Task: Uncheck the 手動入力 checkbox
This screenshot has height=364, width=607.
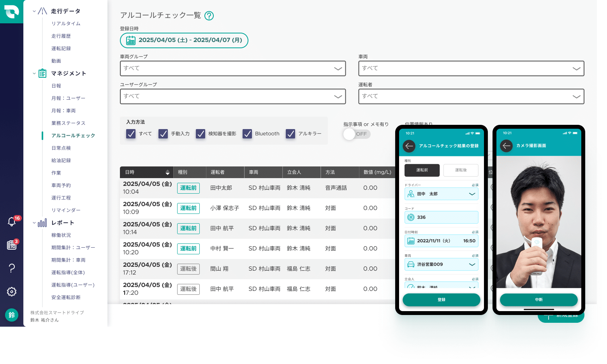Action: pos(163,134)
